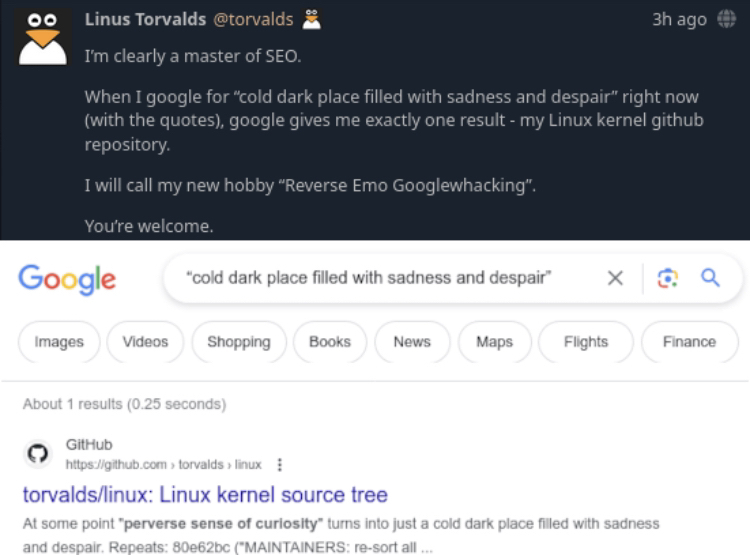Image resolution: width=750 pixels, height=555 pixels.
Task: Clear the search query with X
Action: click(616, 278)
